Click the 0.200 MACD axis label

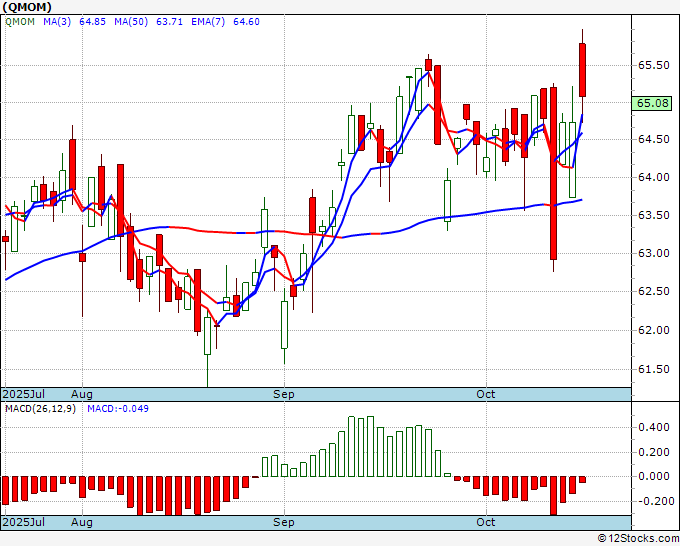(x=654, y=452)
